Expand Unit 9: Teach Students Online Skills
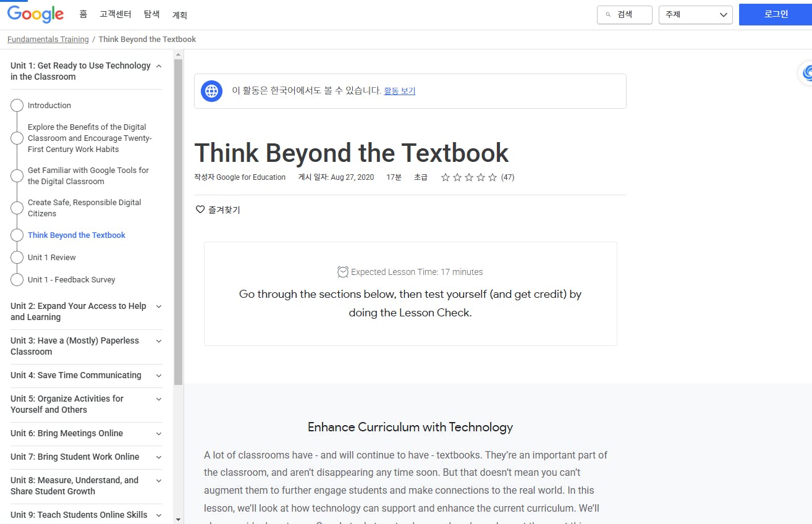812x524 pixels. pos(159,515)
